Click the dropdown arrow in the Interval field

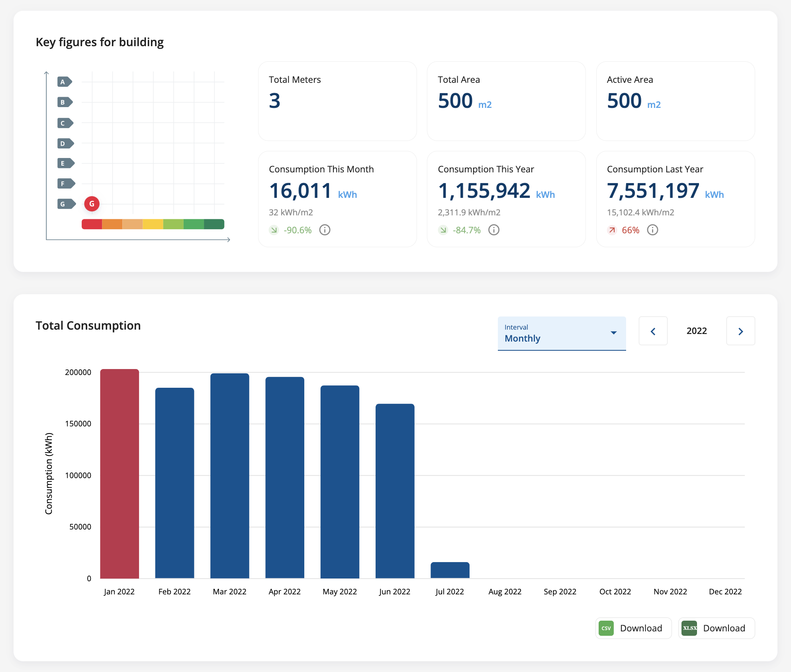coord(614,333)
